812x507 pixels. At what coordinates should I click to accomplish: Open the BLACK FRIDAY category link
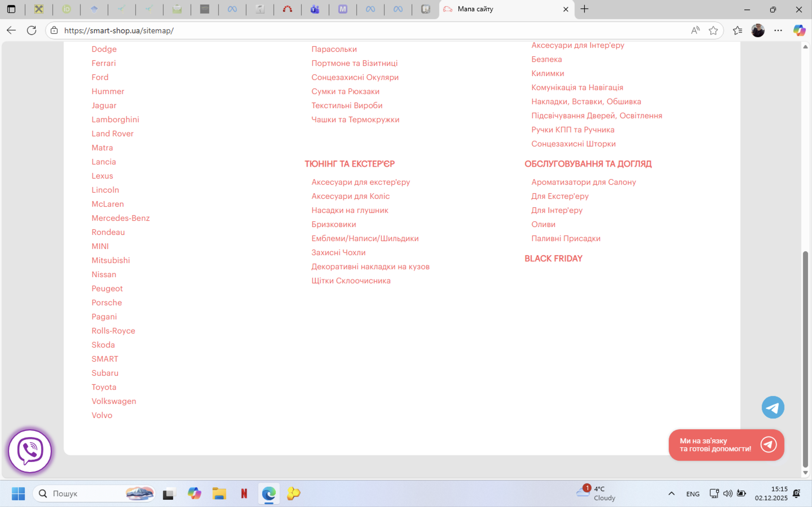click(553, 259)
